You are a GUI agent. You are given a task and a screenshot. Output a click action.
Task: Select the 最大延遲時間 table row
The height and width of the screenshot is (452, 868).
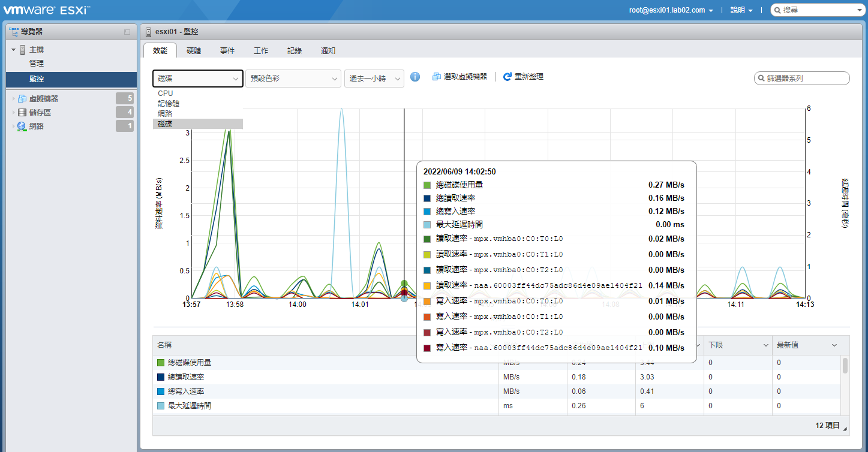tap(497, 406)
